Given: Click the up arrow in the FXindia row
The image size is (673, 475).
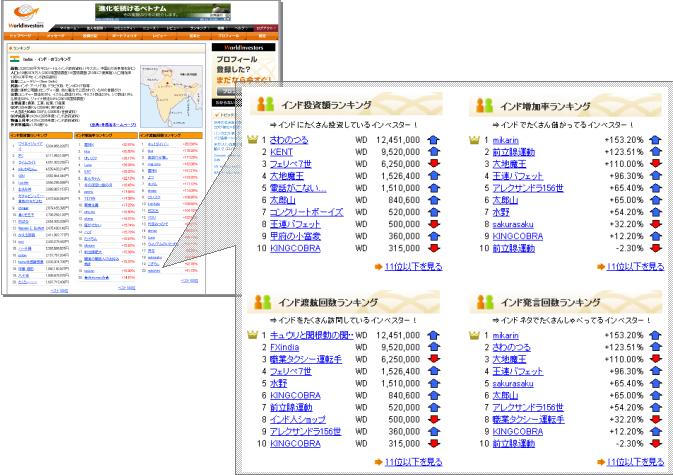Looking at the screenshot, I should click(434, 347).
